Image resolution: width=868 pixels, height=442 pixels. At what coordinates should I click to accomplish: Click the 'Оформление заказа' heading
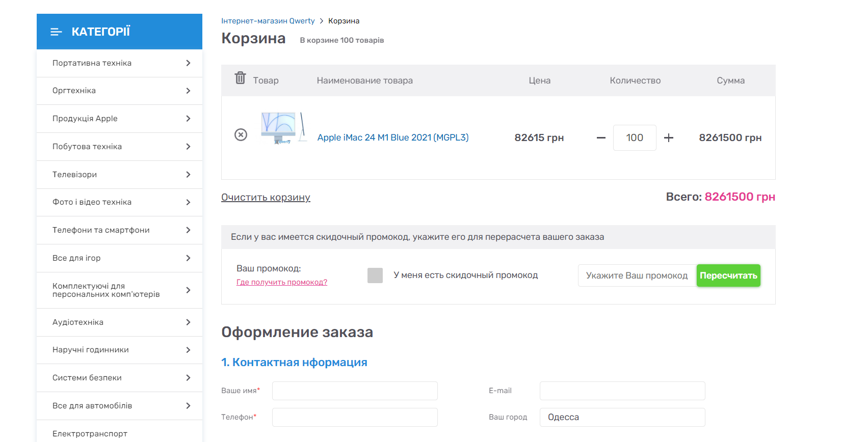297,332
